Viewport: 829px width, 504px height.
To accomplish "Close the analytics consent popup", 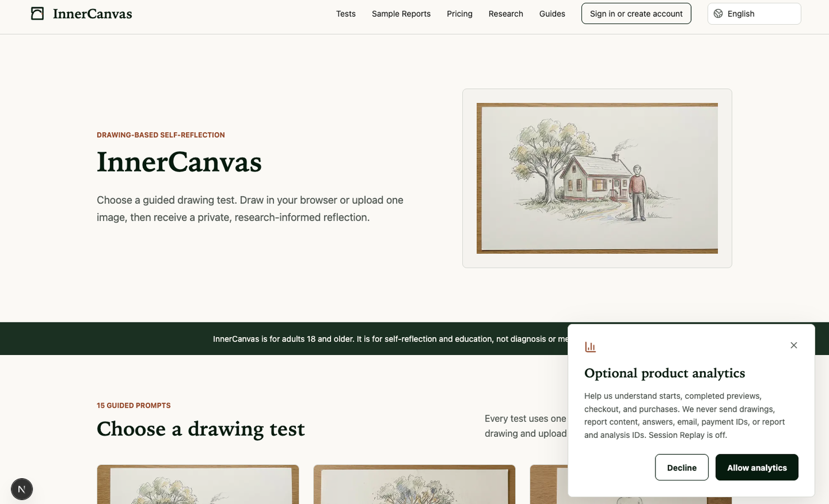I will 794,345.
